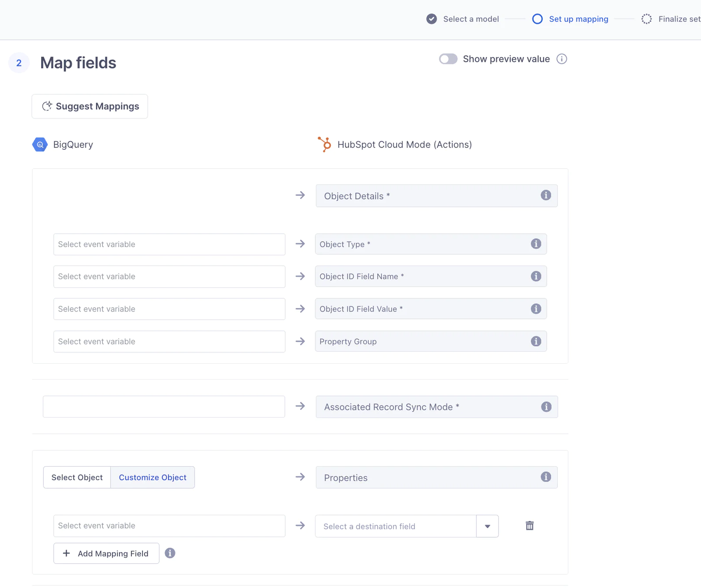Open info icon for Object ID Field Name
This screenshot has width=701, height=588.
point(536,276)
